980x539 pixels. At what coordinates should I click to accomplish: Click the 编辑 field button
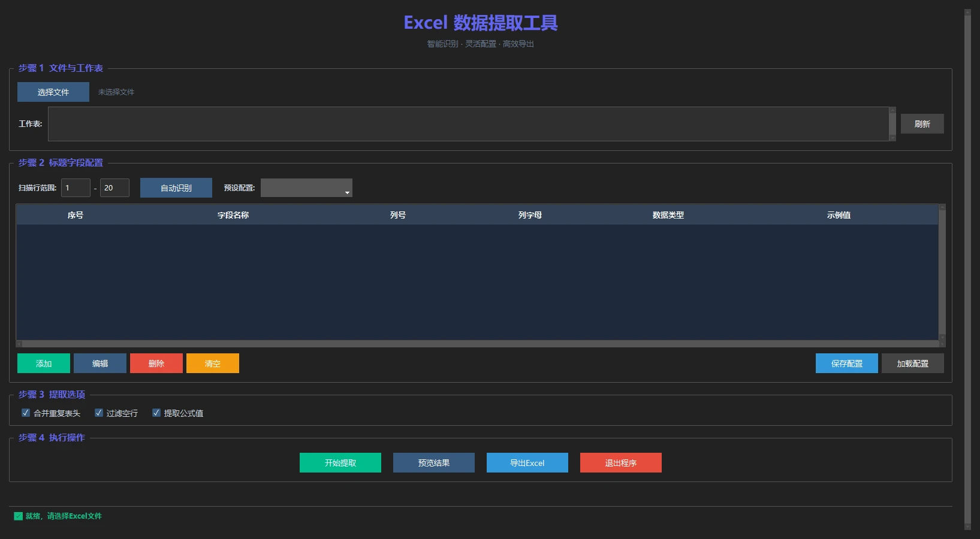(100, 364)
